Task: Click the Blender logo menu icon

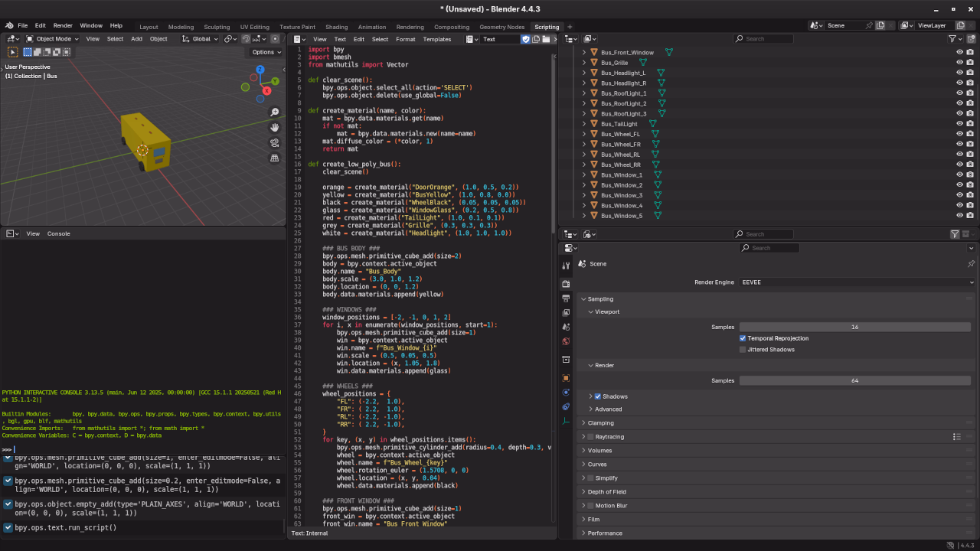Action: coord(9,25)
